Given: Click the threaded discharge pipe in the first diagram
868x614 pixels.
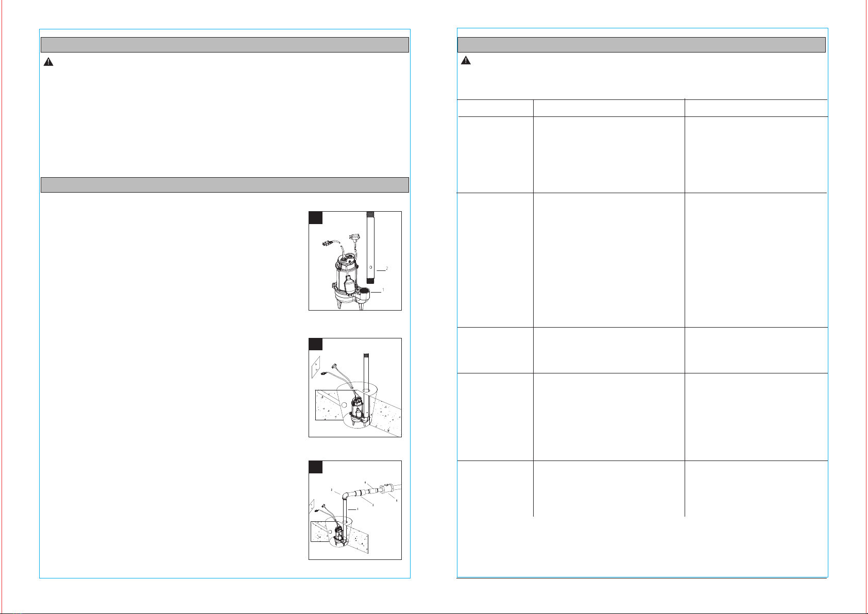Looking at the screenshot, I should pyautogui.click(x=369, y=247).
